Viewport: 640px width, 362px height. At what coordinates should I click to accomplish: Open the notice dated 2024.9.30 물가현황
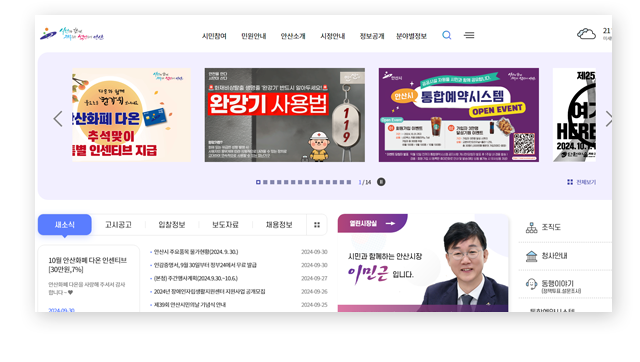tap(196, 252)
